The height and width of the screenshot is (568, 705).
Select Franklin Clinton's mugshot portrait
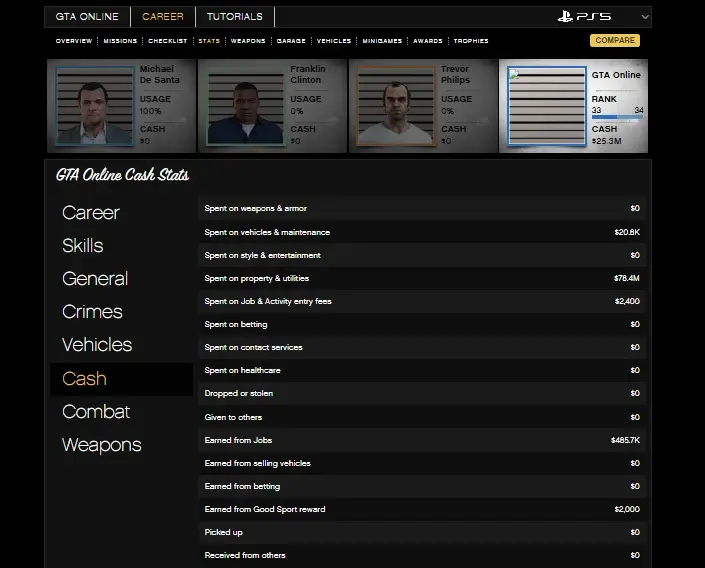tap(245, 106)
